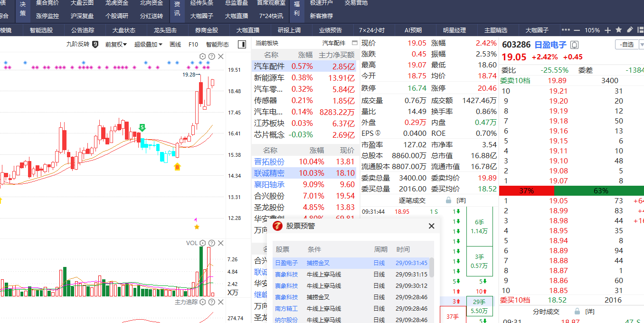Open 7*24快讯 menu item

(x=271, y=16)
